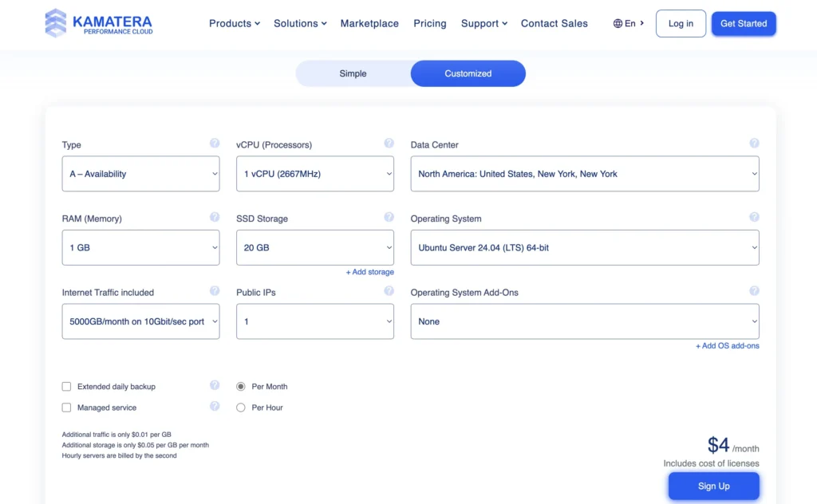The height and width of the screenshot is (504, 817).
Task: Click the help icon next to Type
Action: pos(215,144)
